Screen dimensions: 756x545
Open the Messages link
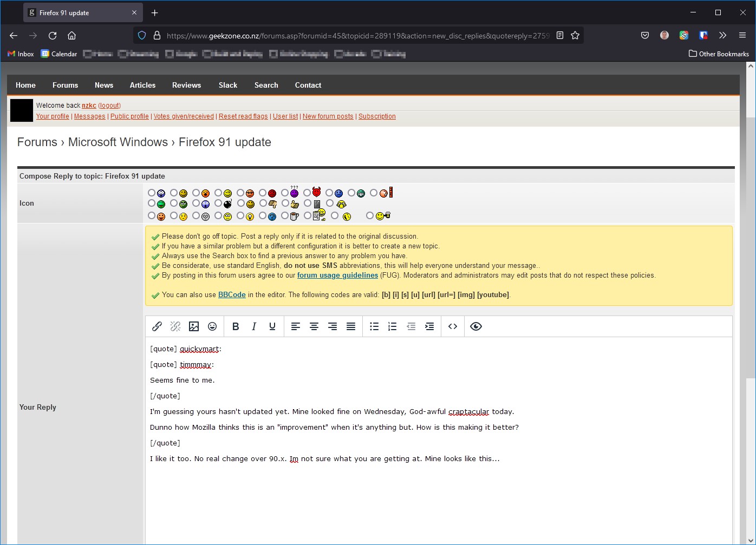[90, 116]
